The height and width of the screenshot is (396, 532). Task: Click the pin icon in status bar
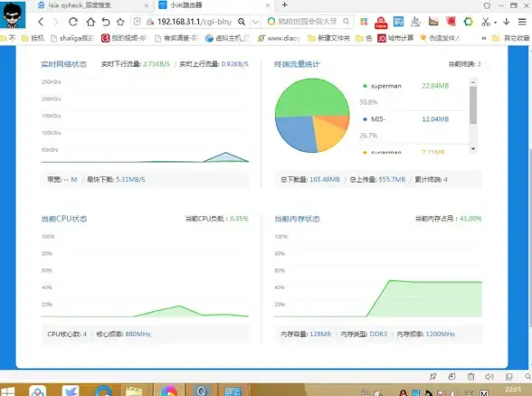[x=432, y=376]
